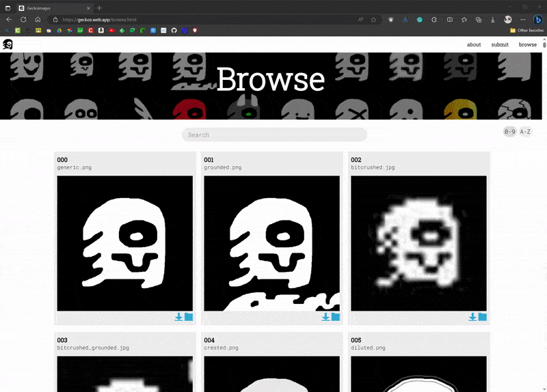Open Favorites list icon in toolbar
Viewport: 547px width, 392px height.
coord(464,20)
